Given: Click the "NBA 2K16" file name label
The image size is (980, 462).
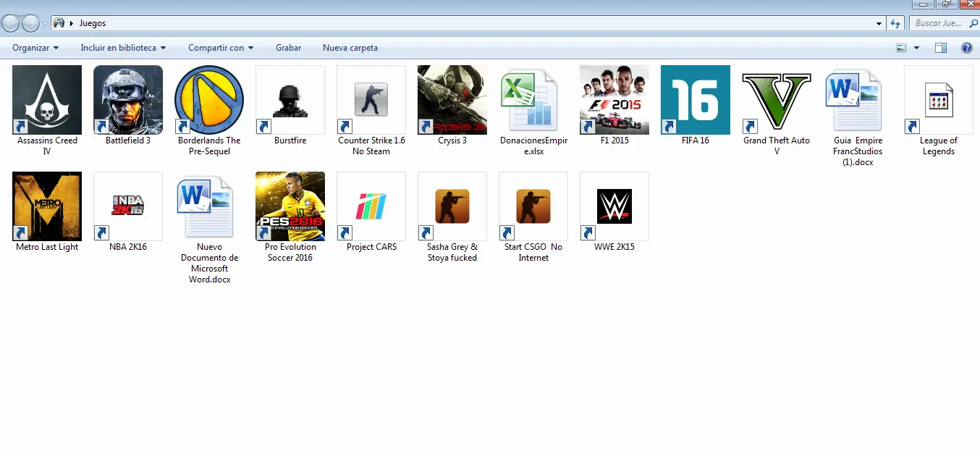Looking at the screenshot, I should [x=128, y=247].
